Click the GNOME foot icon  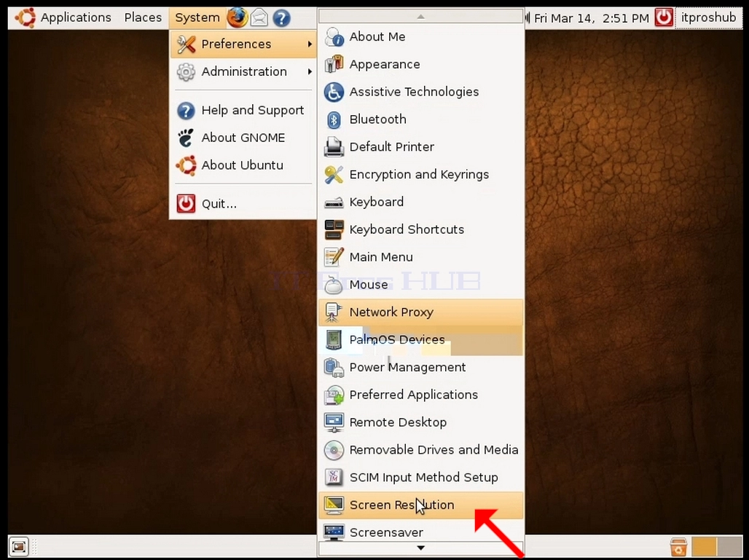click(x=186, y=138)
